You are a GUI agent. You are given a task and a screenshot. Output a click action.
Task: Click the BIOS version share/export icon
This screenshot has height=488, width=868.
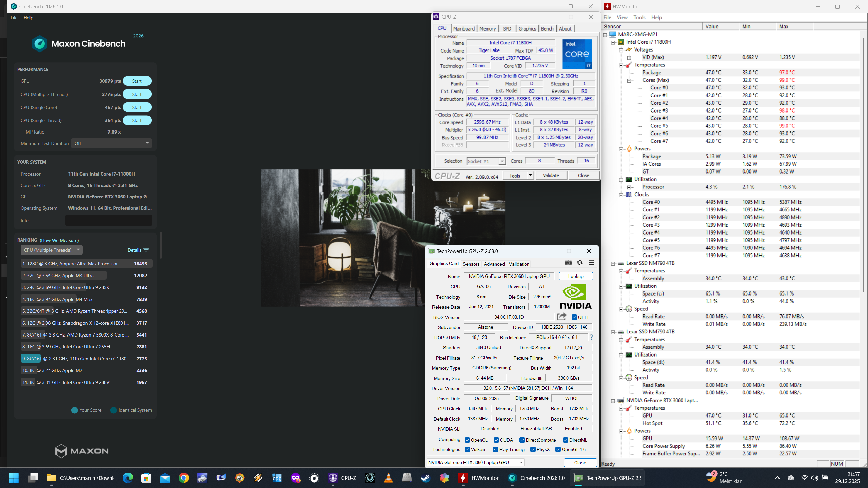[x=561, y=317]
